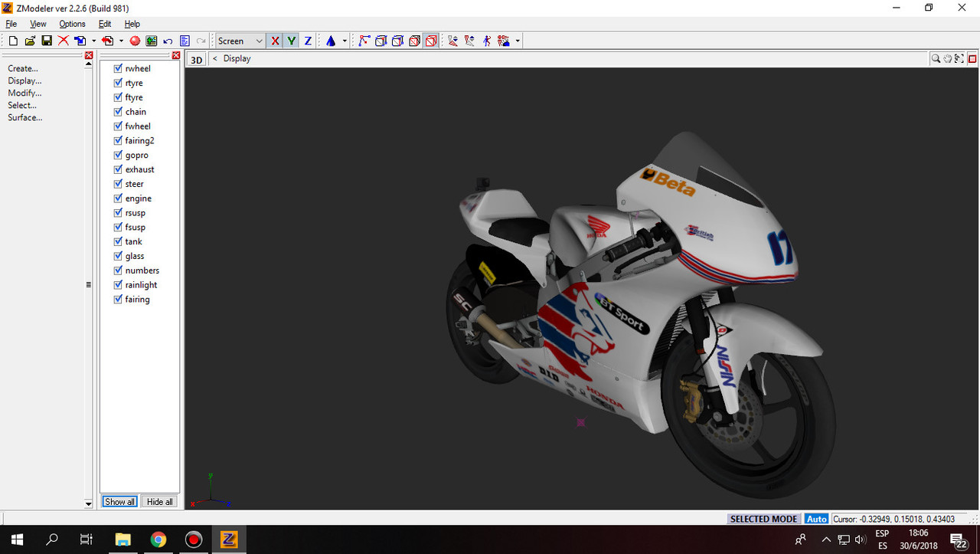Viewport: 980px width, 554px height.
Task: Open Chrome from the Windows taskbar
Action: pyautogui.click(x=158, y=539)
